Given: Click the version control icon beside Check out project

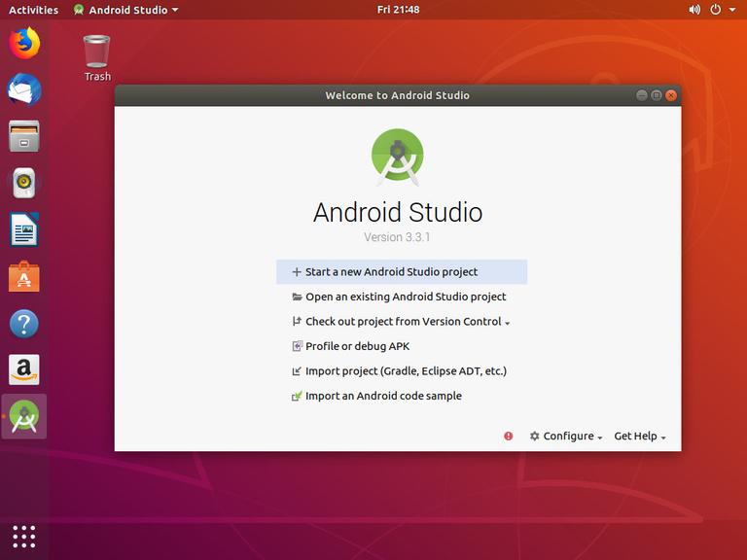Looking at the screenshot, I should [x=297, y=322].
